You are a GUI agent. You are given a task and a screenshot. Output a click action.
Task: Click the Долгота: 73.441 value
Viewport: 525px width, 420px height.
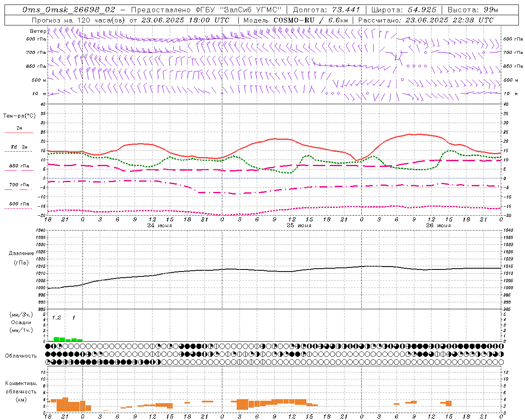(326, 10)
